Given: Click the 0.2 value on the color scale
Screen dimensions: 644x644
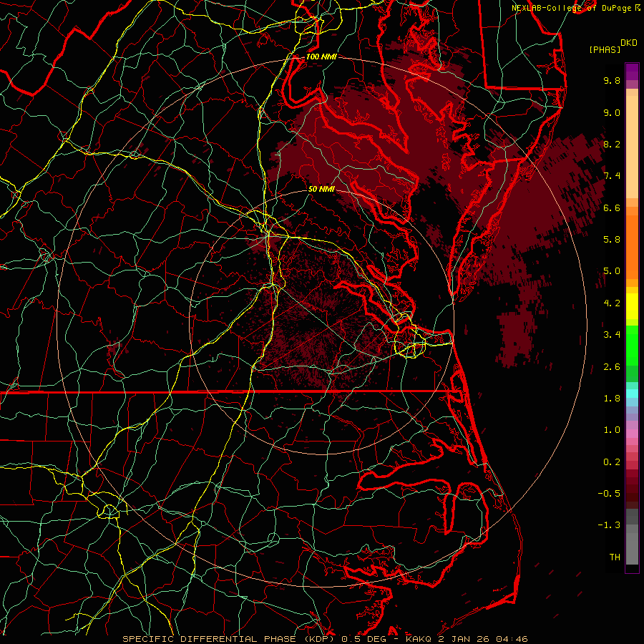Looking at the screenshot, I should coord(612,462).
